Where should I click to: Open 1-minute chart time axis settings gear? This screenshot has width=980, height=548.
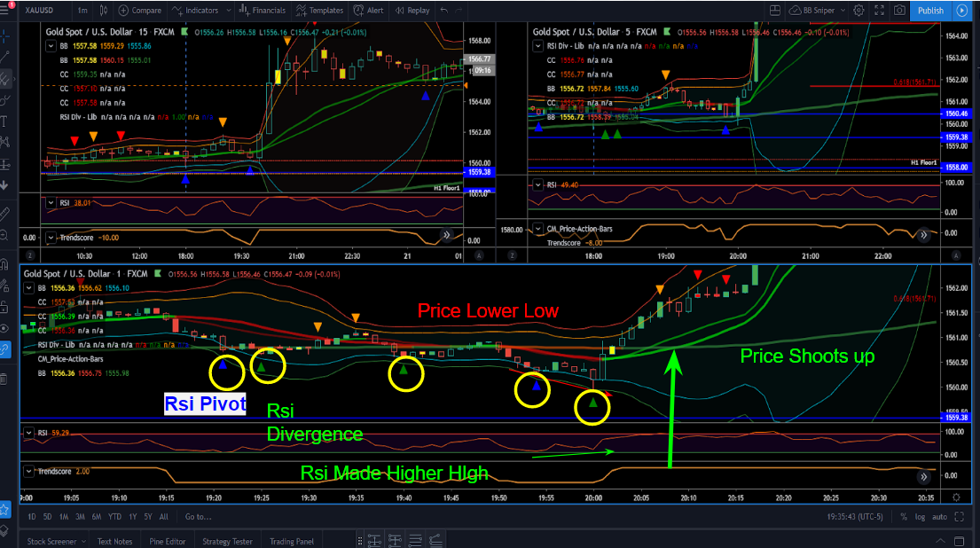[x=956, y=497]
